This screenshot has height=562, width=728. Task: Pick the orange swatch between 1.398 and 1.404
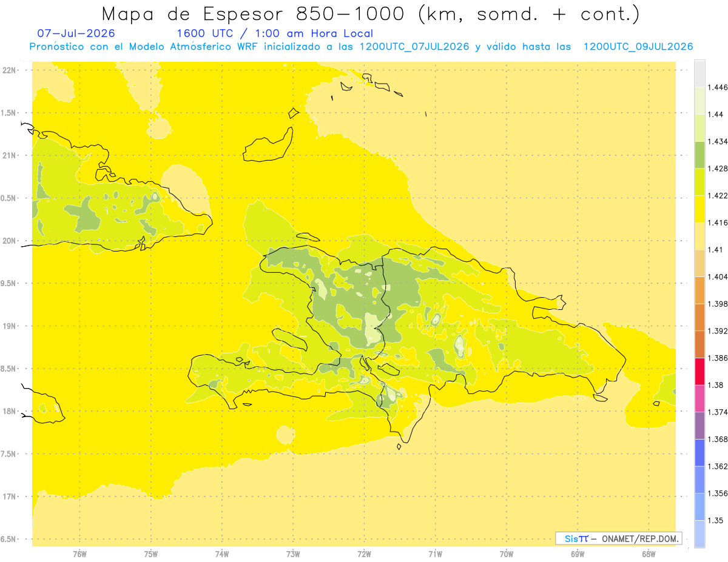[x=699, y=290]
